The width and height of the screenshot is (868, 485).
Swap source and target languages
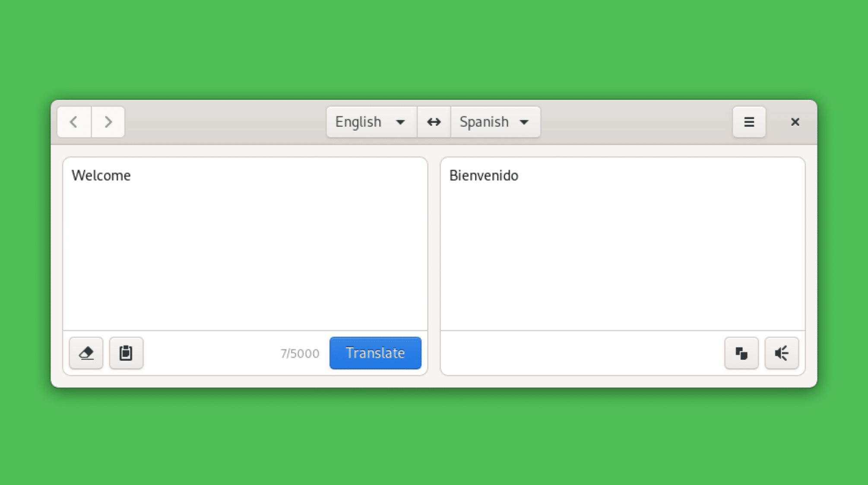[434, 122]
